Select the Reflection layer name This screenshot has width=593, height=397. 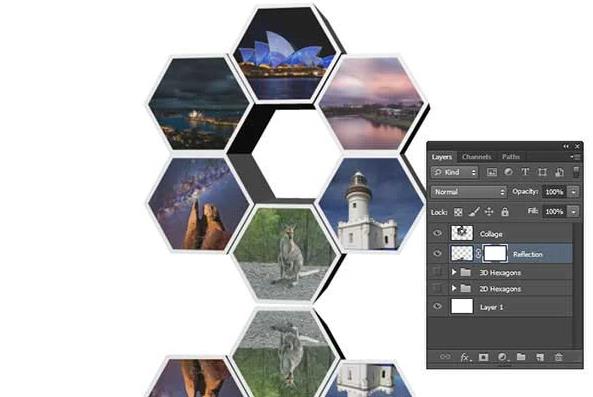(528, 254)
